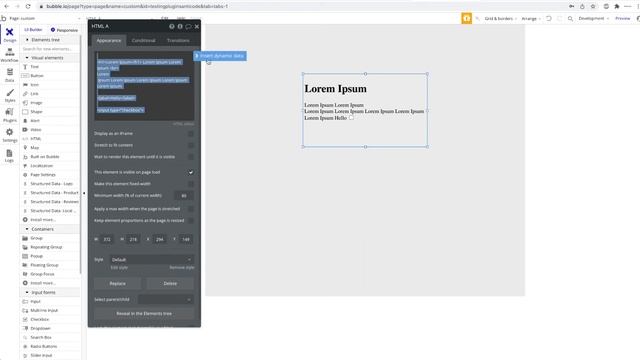The height and width of the screenshot is (360, 640).
Task: Open the Data tab in the sidebar
Action: click(9, 75)
